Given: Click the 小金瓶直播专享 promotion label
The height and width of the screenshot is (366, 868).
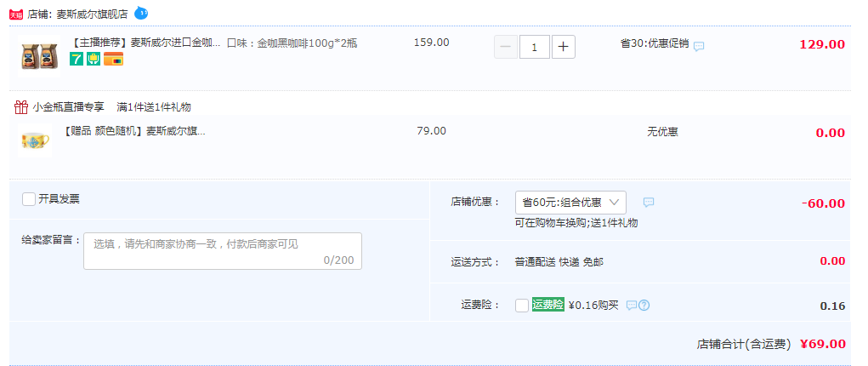Looking at the screenshot, I should pos(69,107).
